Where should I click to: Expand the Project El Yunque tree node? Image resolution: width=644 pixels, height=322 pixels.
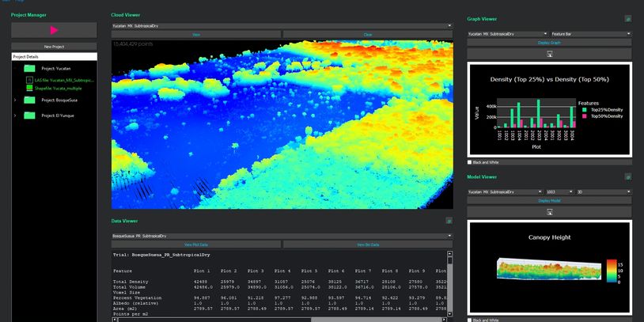click(x=15, y=116)
